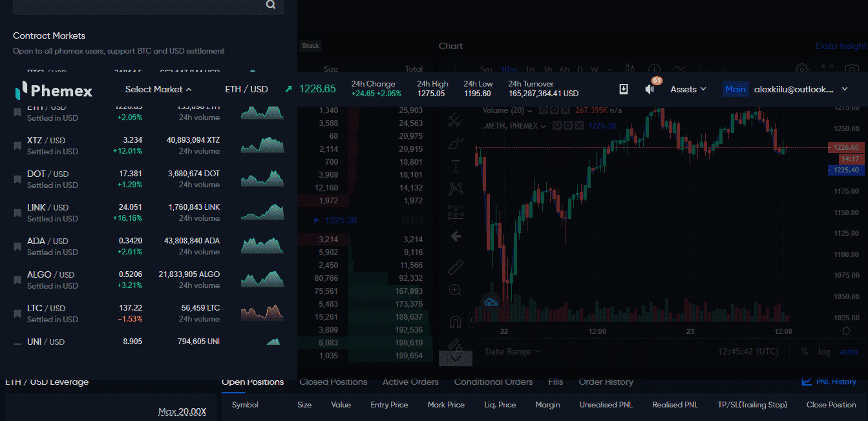Open chart settings gear icon
Image resolution: width=868 pixels, height=421 pixels.
802,69
